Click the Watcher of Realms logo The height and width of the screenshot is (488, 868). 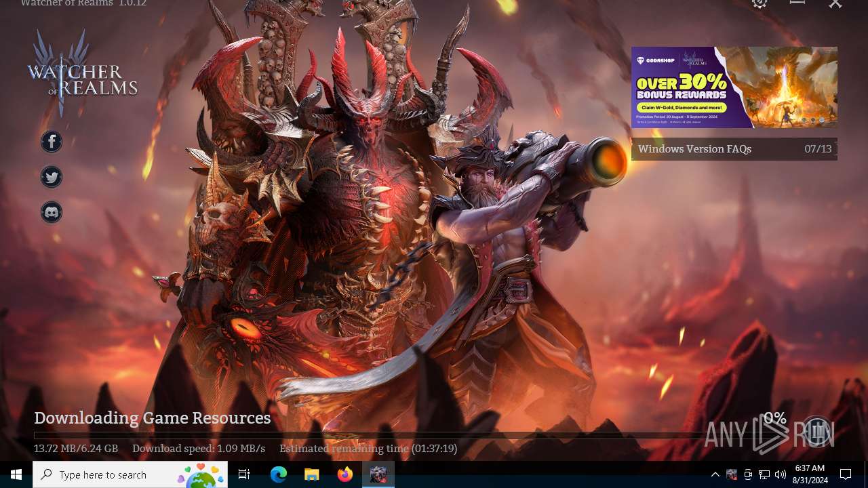(x=82, y=73)
